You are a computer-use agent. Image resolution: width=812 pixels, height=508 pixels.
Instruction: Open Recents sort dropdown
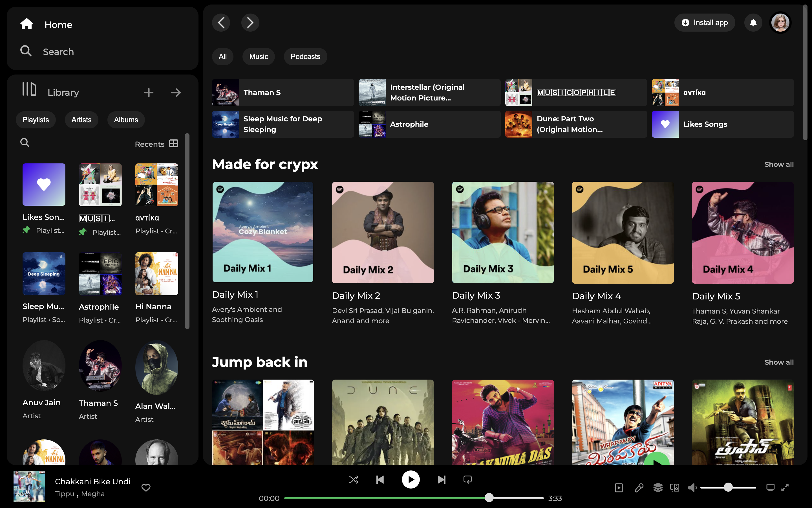[x=150, y=144]
